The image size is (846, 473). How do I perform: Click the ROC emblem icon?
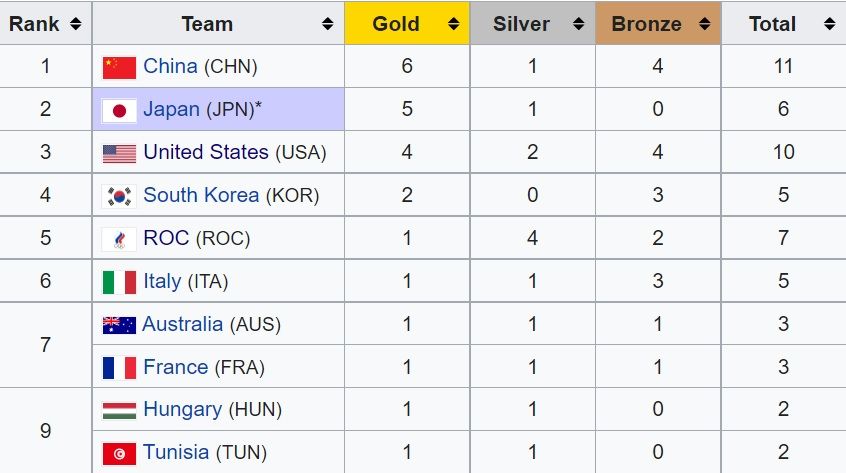(x=119, y=239)
